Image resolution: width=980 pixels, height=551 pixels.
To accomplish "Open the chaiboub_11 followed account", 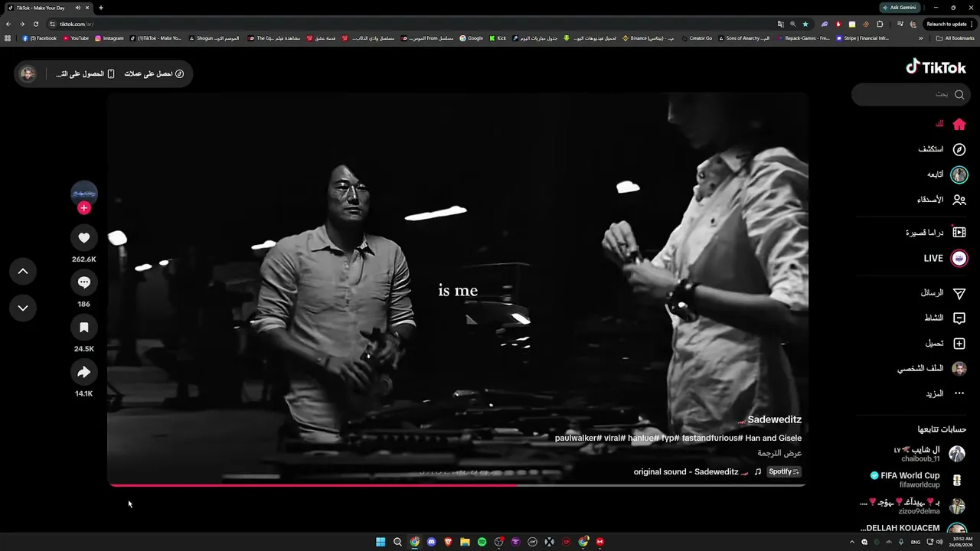I will (x=929, y=454).
